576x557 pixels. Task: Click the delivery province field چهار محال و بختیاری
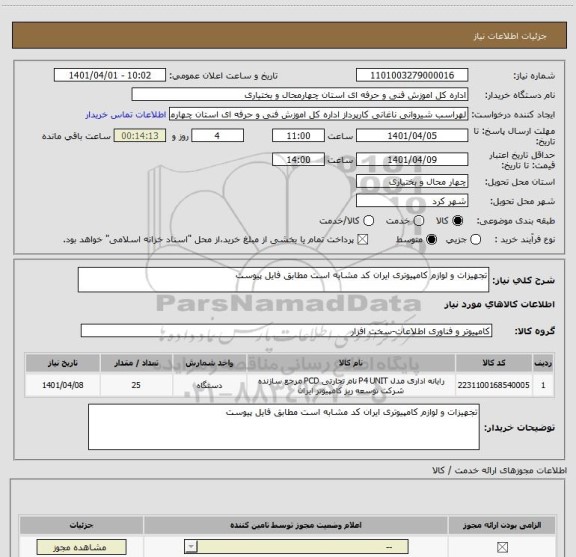[x=412, y=182]
